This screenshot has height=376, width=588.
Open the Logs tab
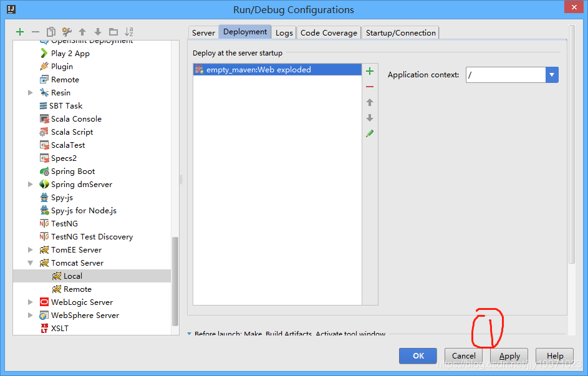coord(284,32)
